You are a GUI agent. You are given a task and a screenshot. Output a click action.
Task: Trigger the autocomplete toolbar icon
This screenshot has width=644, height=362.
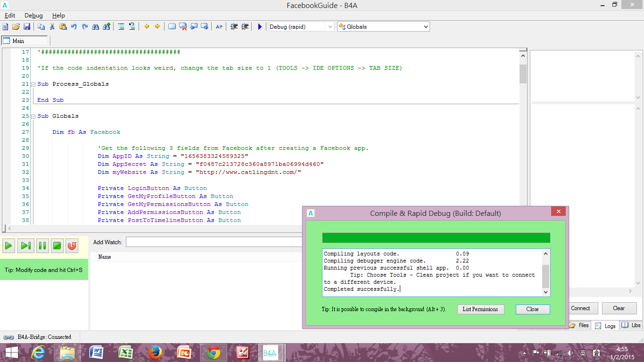click(x=219, y=27)
